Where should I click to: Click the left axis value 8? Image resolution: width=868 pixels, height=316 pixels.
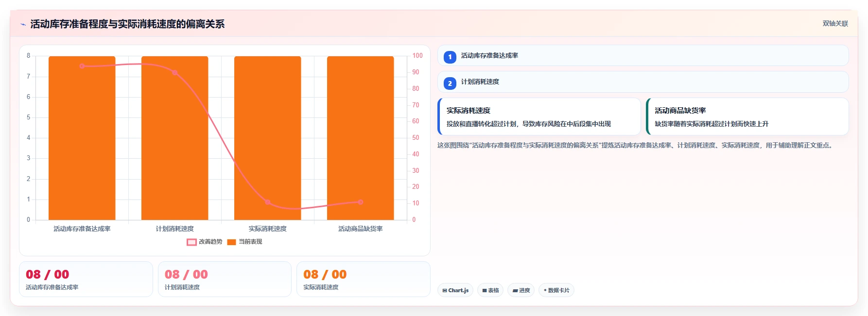pos(28,56)
